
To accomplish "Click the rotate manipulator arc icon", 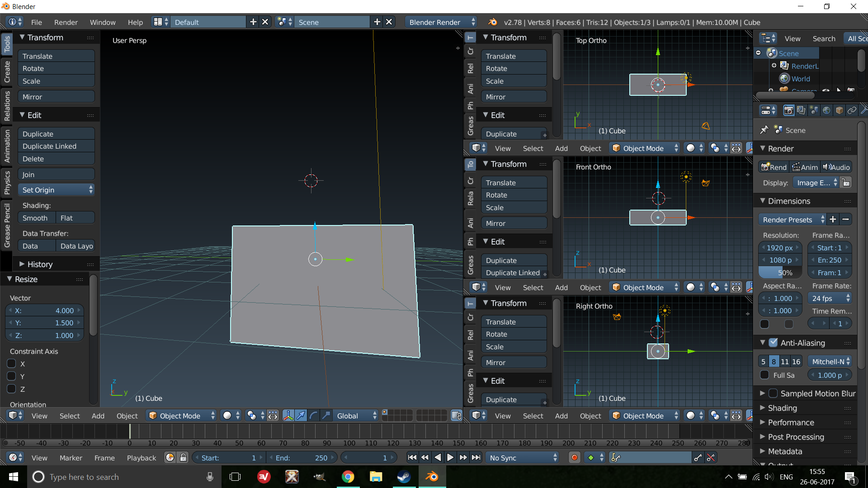I will click(x=313, y=416).
